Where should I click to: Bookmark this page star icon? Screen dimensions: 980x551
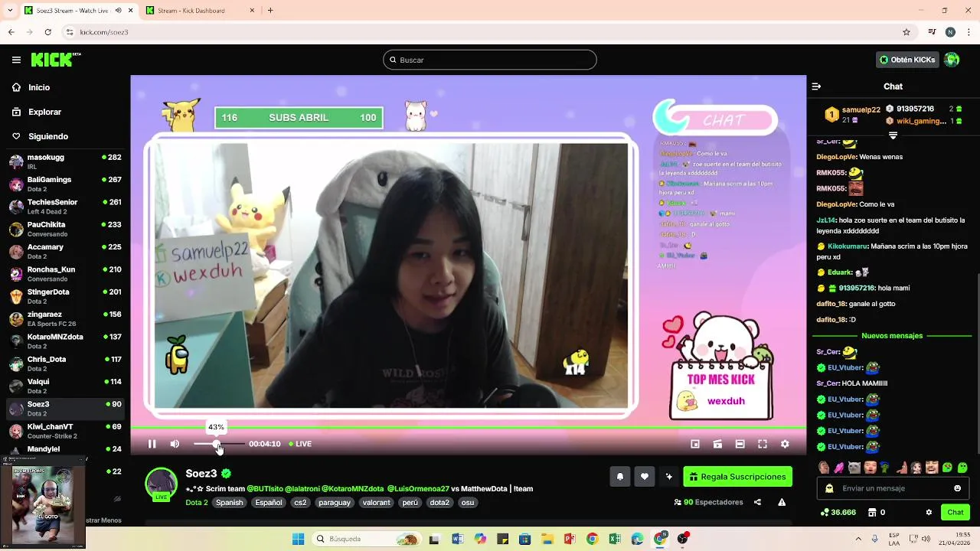[906, 32]
